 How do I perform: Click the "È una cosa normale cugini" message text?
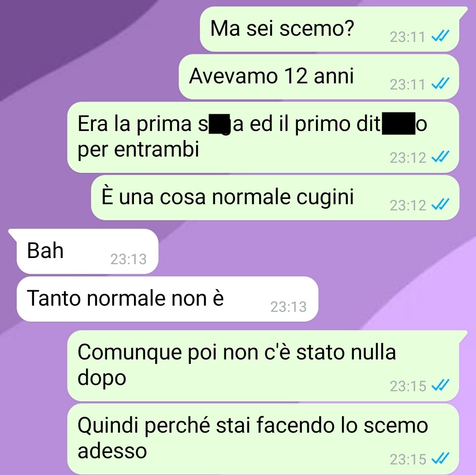tap(227, 197)
